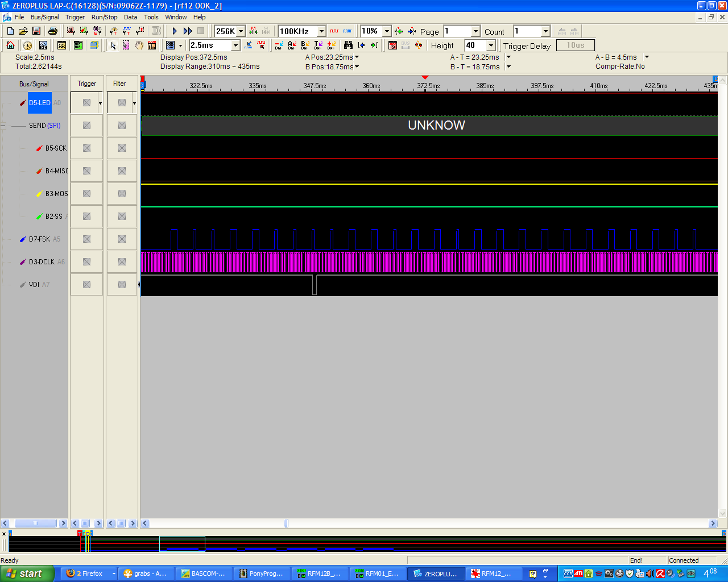Toggle the trigger box for the B3-MOSI row

point(86,194)
